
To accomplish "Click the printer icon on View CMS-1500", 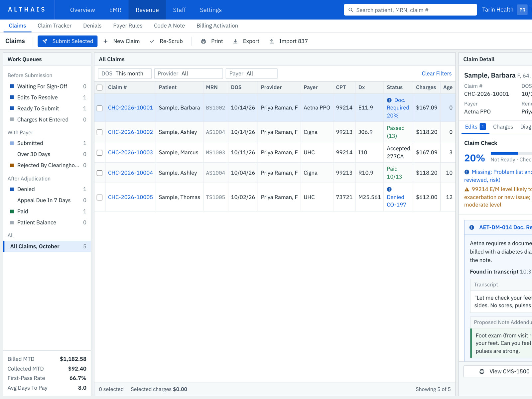I will click(482, 371).
